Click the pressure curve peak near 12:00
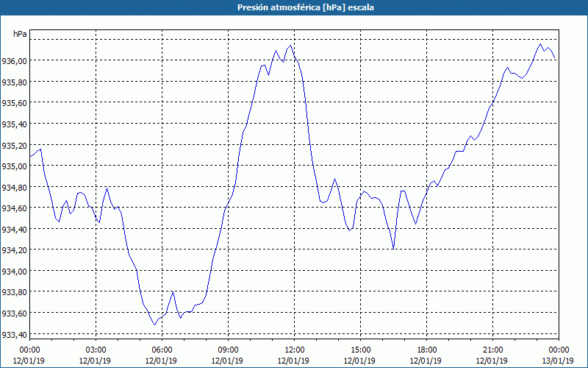 tap(290, 46)
